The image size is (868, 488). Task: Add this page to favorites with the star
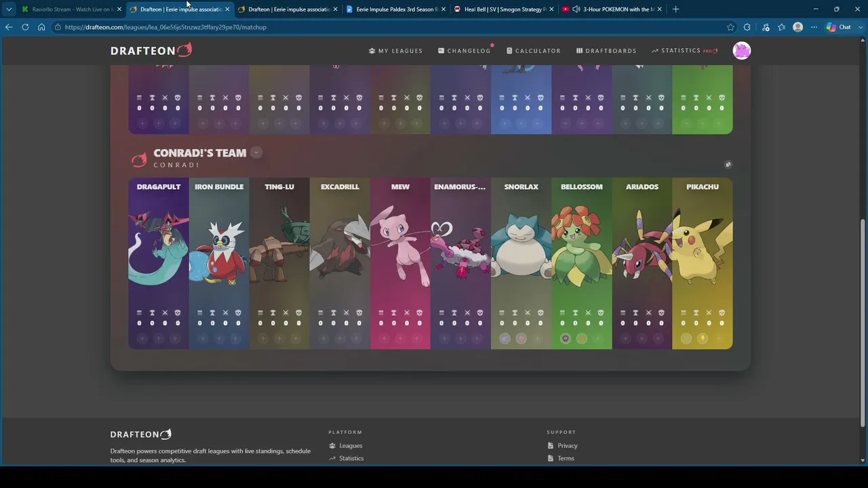(730, 27)
